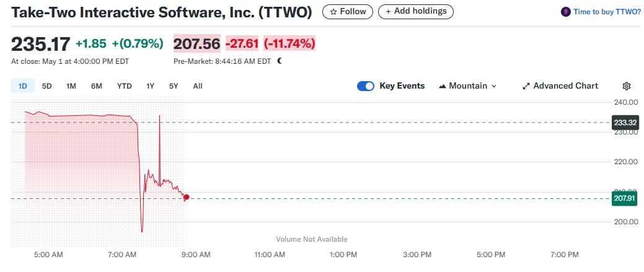The width and height of the screenshot is (644, 272).
Task: Switch to the 5D time range
Action: pyautogui.click(x=47, y=86)
